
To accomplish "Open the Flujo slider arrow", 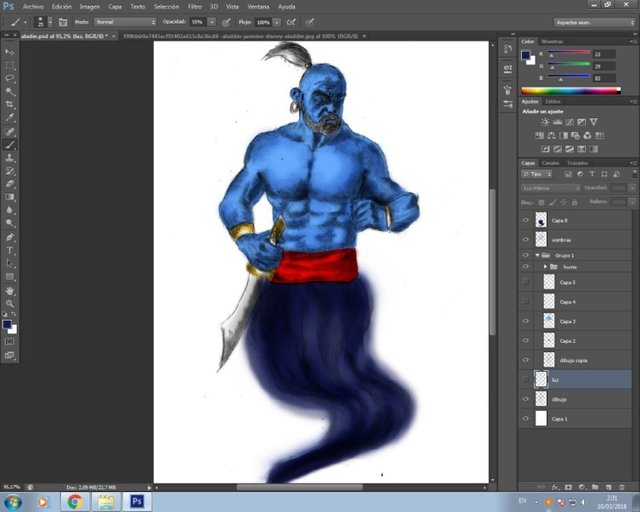I will (x=277, y=22).
